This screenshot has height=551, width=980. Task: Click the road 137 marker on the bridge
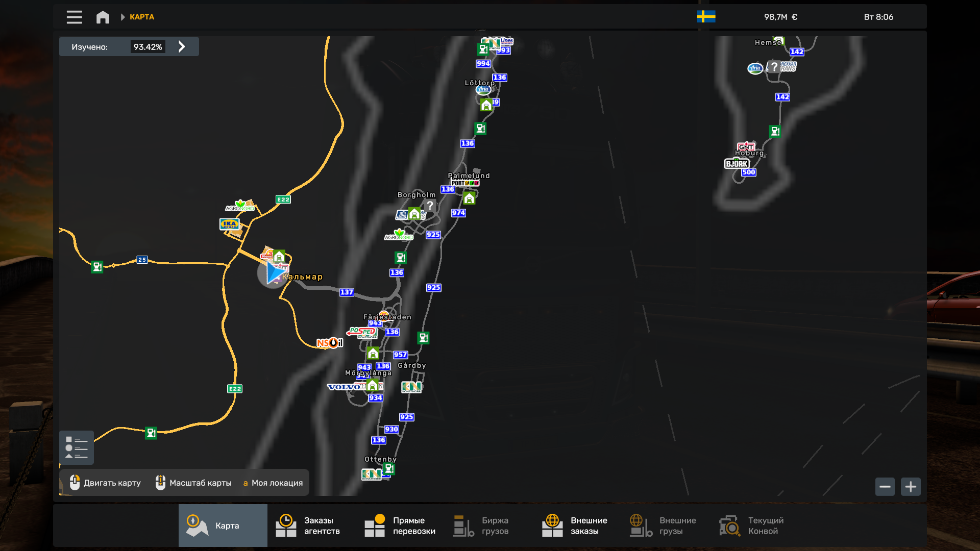(347, 292)
